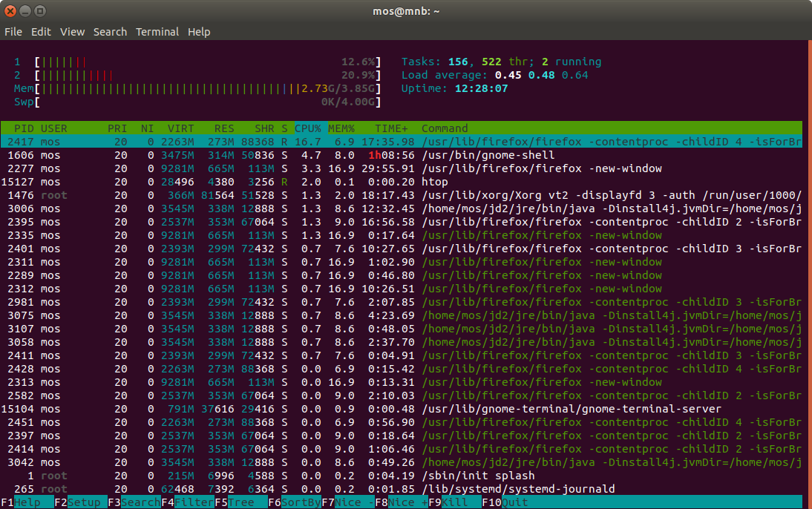Select the firefox thread PID 2451
The image size is (812, 509).
coord(402,422)
